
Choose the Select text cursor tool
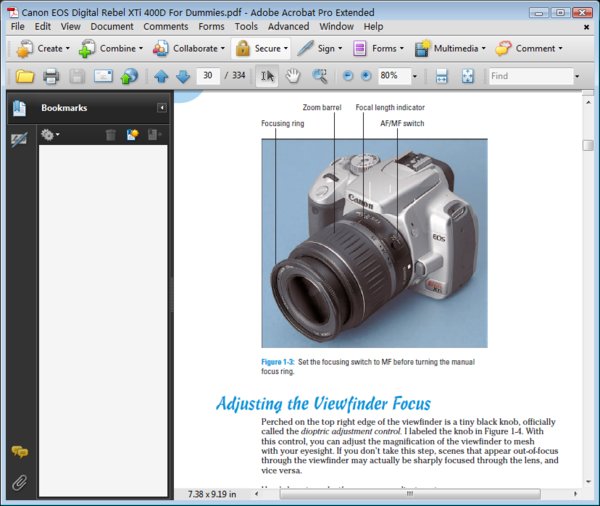[x=267, y=76]
